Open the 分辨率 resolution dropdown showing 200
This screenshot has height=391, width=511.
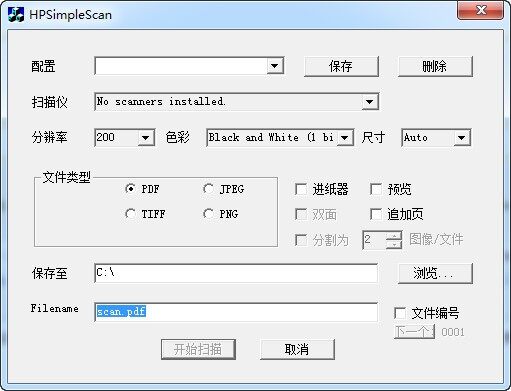pyautogui.click(x=145, y=137)
